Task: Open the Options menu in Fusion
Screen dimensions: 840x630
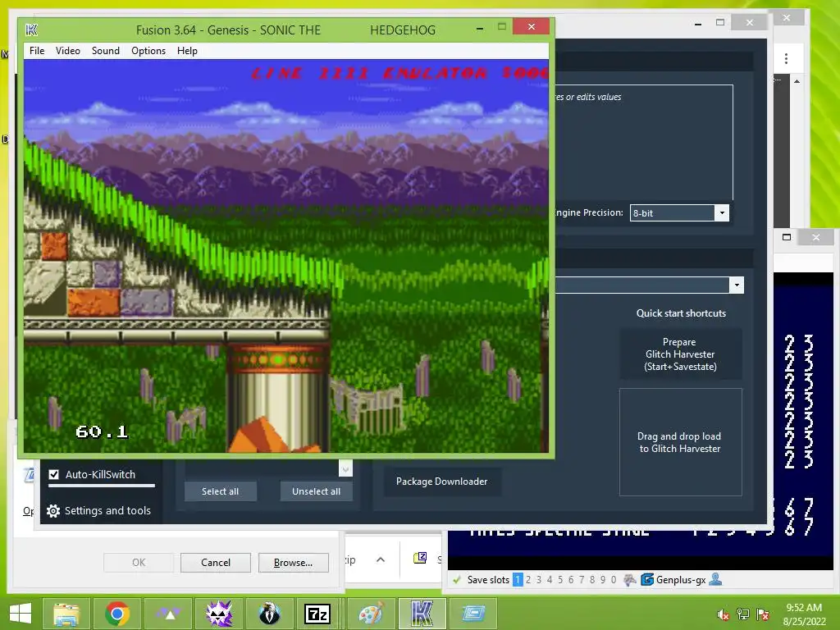Action: tap(148, 51)
